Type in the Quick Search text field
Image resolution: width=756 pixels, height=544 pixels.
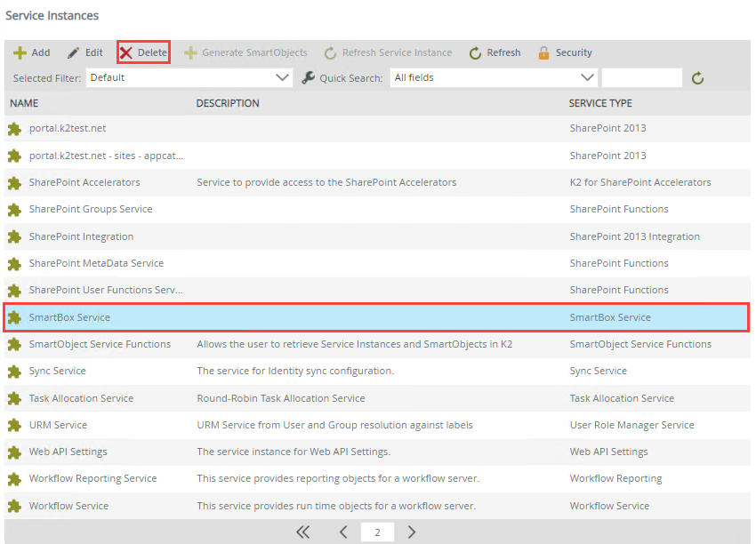[x=641, y=78]
